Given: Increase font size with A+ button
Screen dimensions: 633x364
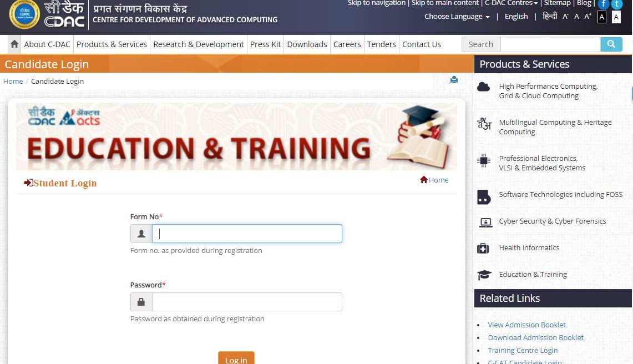Looking at the screenshot, I should 588,16.
